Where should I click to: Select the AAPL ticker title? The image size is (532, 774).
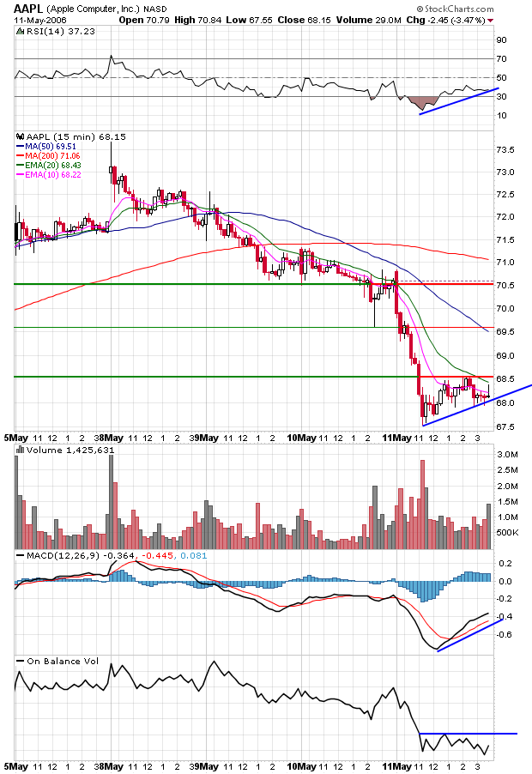(x=28, y=9)
